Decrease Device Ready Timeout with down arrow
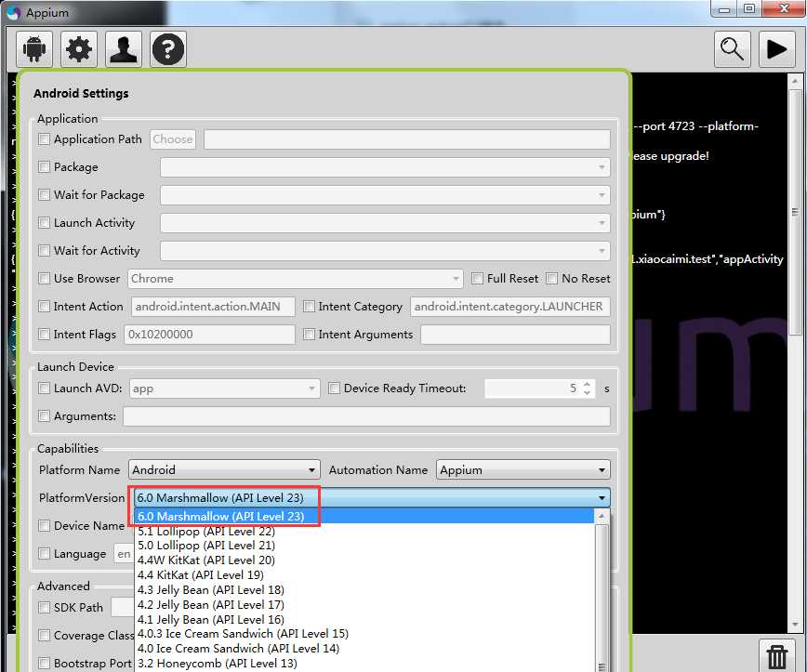 pyautogui.click(x=588, y=392)
